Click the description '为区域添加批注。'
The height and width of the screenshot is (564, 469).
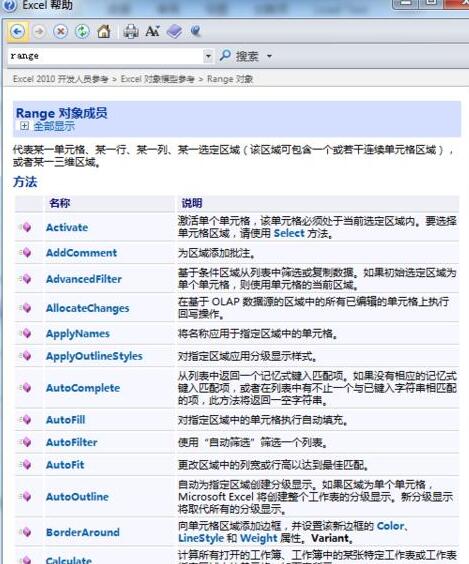tap(217, 253)
